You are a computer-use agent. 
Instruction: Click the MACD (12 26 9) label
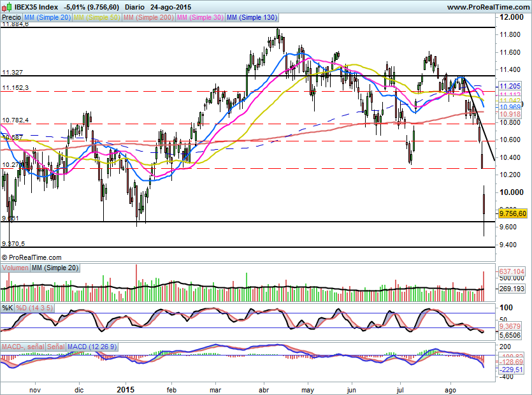click(92, 347)
